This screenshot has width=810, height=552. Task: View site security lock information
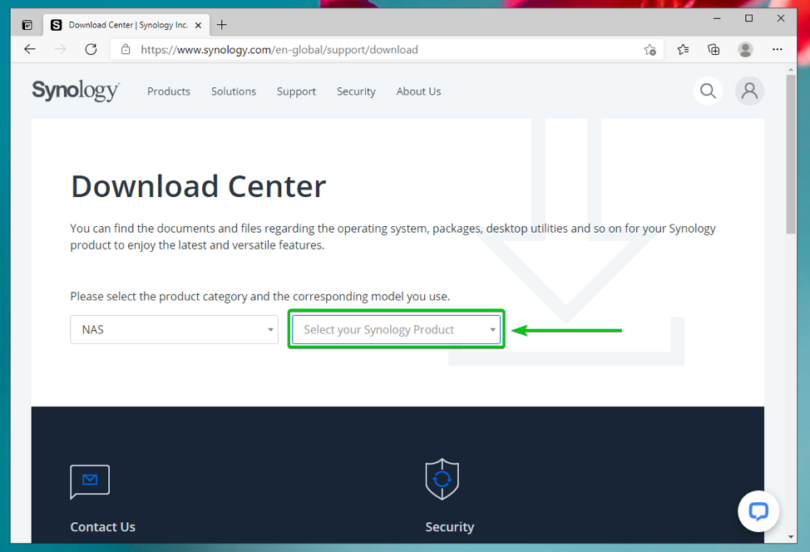pos(126,50)
